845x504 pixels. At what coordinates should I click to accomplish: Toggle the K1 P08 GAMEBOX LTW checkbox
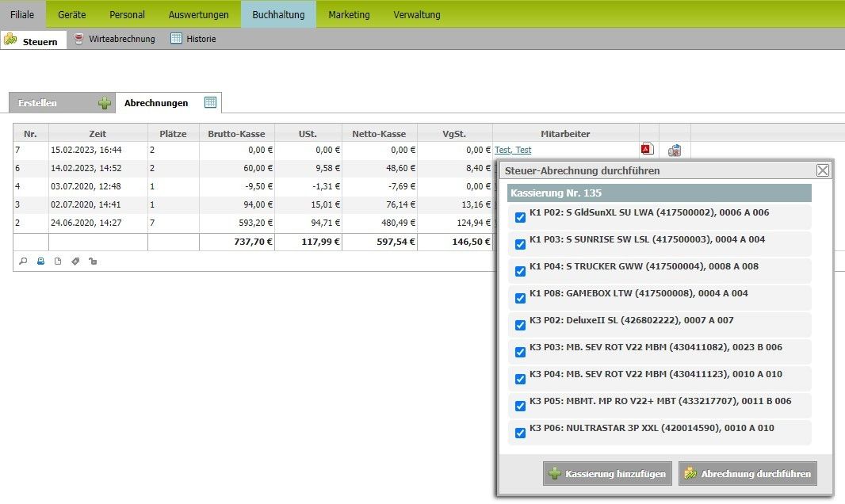pos(520,298)
